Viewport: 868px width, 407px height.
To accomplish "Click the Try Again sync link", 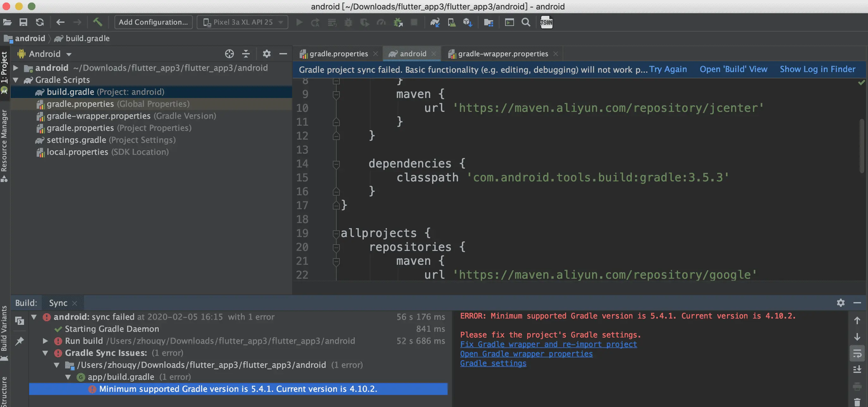I will click(x=668, y=70).
